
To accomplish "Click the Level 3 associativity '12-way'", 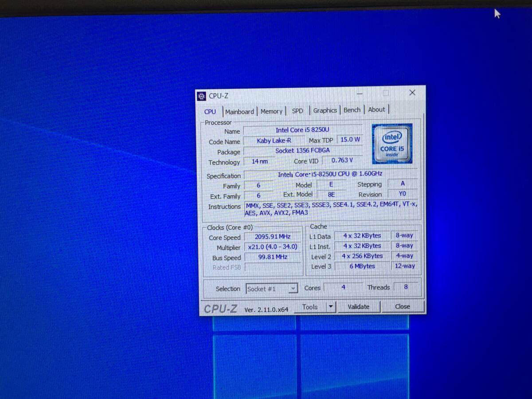I will click(405, 266).
